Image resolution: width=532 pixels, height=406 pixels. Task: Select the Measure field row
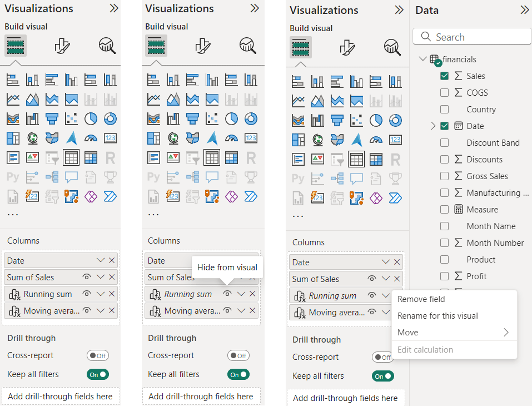coord(482,210)
